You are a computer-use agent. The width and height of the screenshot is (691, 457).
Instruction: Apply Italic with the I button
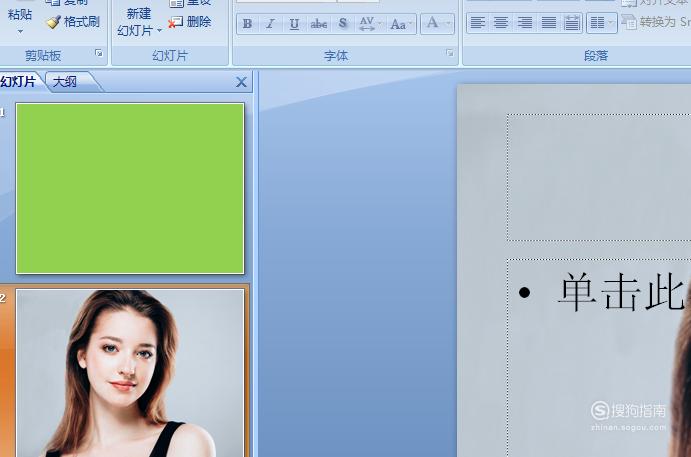pyautogui.click(x=271, y=23)
